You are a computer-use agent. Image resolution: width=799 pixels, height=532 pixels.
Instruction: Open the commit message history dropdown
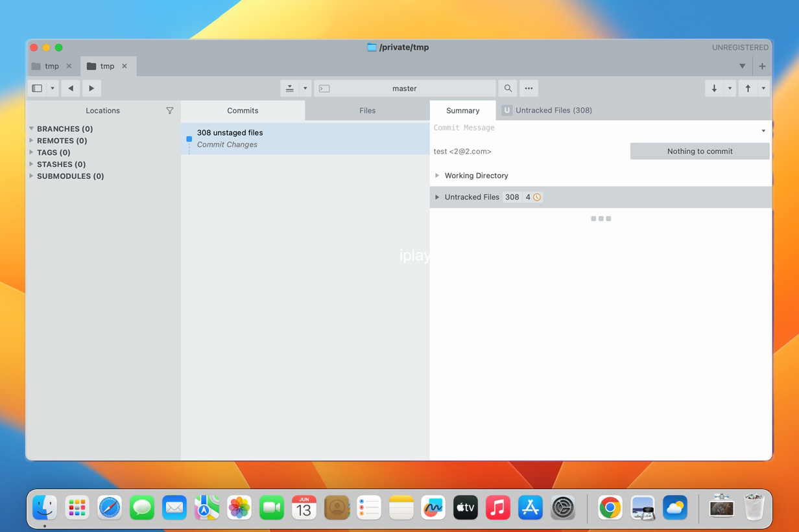click(x=763, y=131)
